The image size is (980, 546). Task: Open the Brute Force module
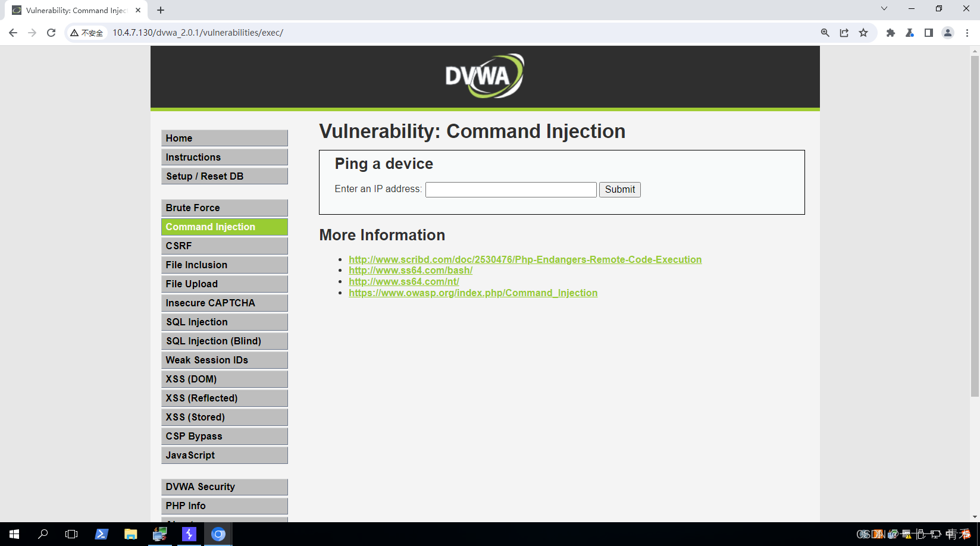click(224, 208)
